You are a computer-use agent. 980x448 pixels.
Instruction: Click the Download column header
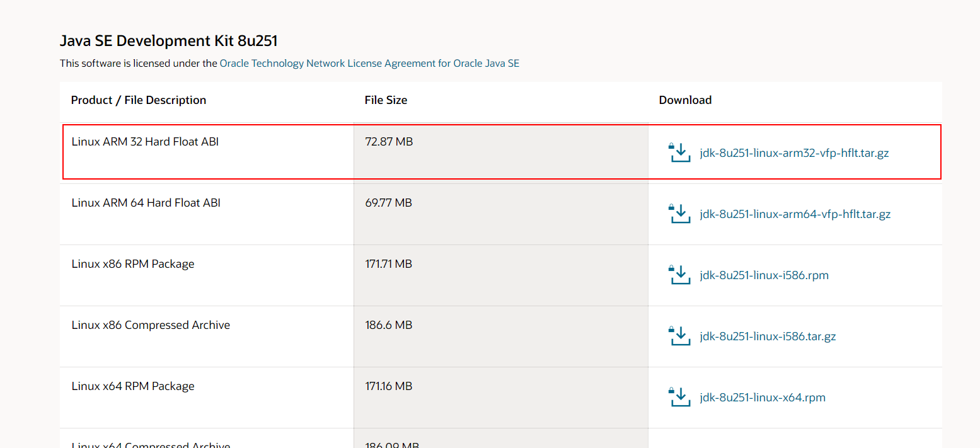tap(685, 100)
